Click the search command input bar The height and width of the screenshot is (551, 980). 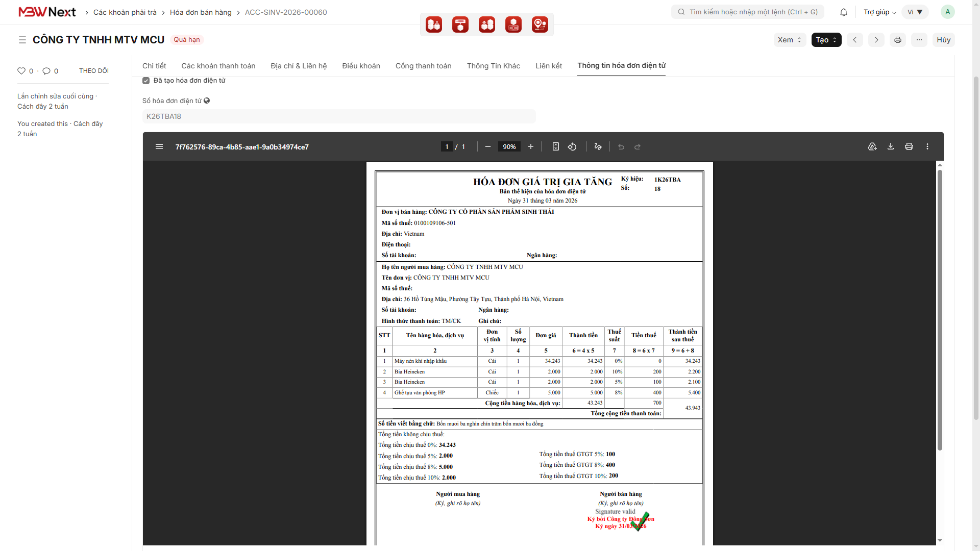(748, 12)
